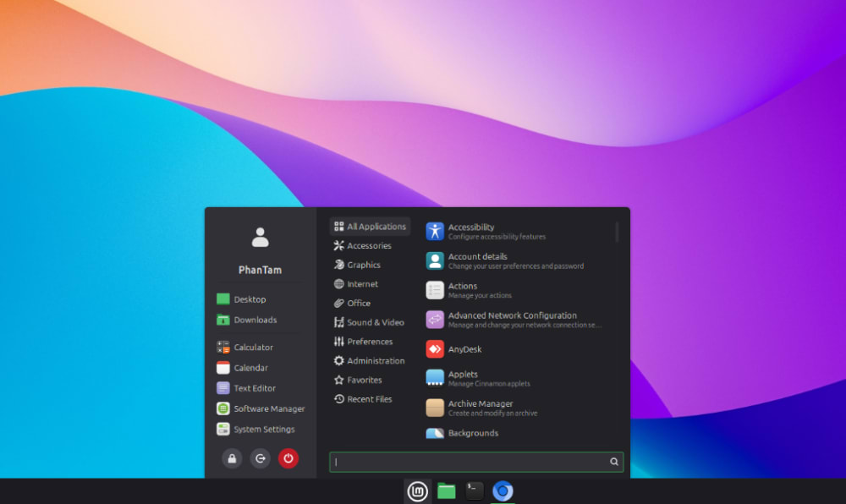Select the All Applications category

(x=371, y=227)
